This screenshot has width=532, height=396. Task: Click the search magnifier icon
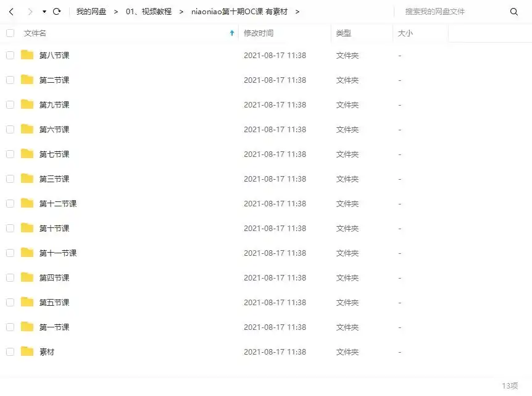click(x=514, y=11)
